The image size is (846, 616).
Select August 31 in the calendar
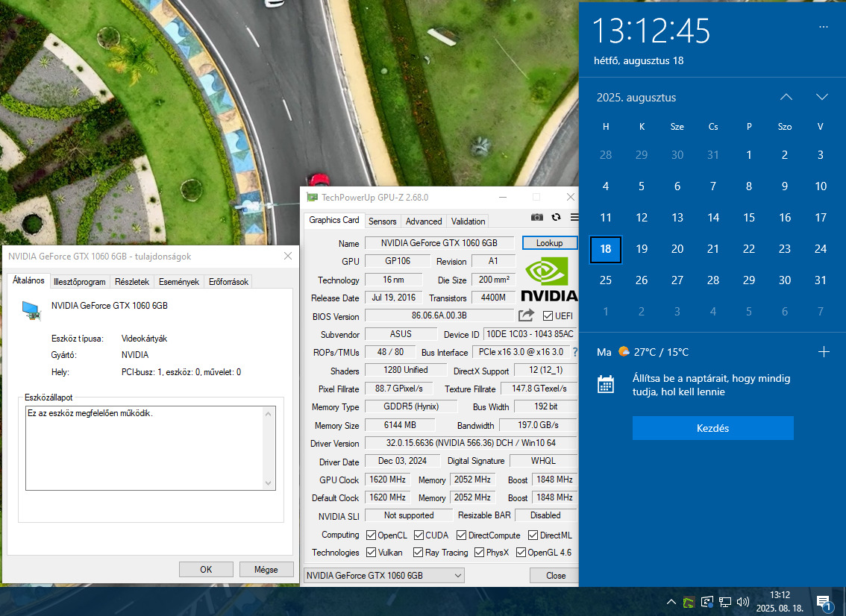(820, 280)
